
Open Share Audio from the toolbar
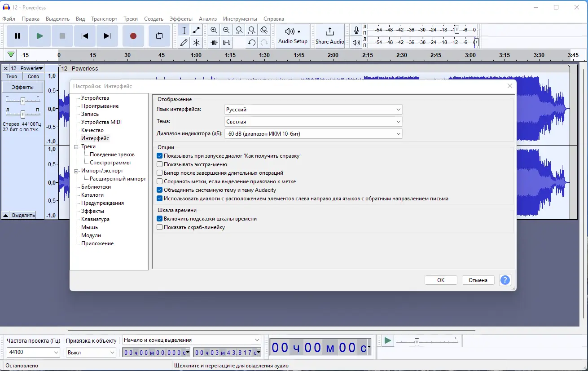point(329,36)
